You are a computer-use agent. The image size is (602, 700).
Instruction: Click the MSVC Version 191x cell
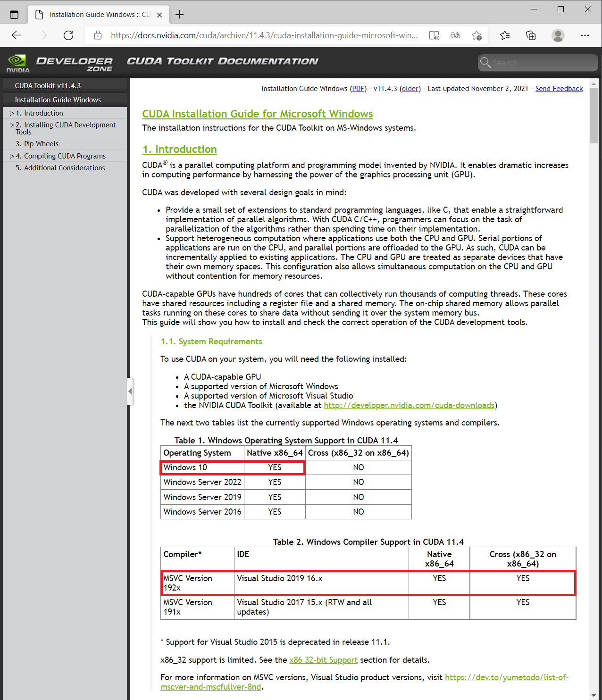pos(198,607)
